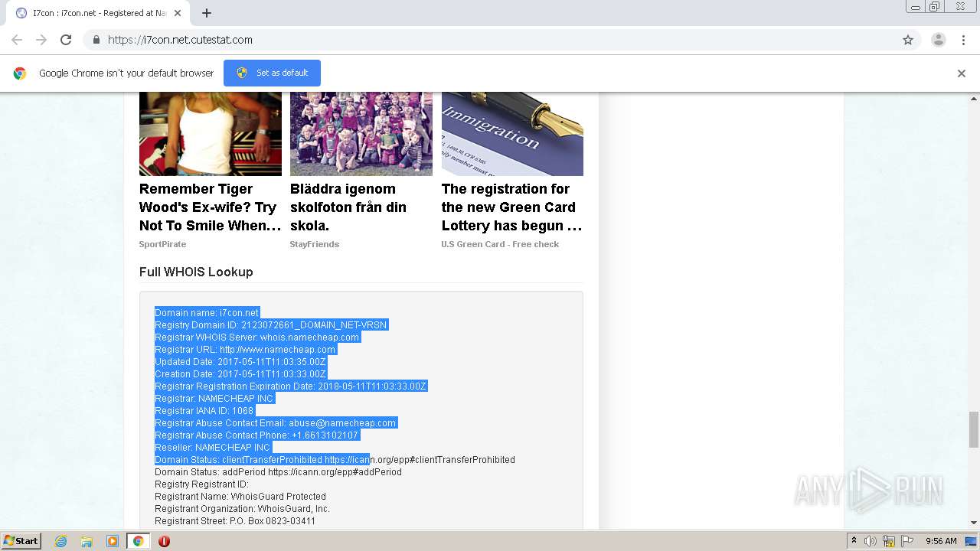
Task: Click 'Domain name: i7con.net' line
Action: pyautogui.click(x=207, y=312)
